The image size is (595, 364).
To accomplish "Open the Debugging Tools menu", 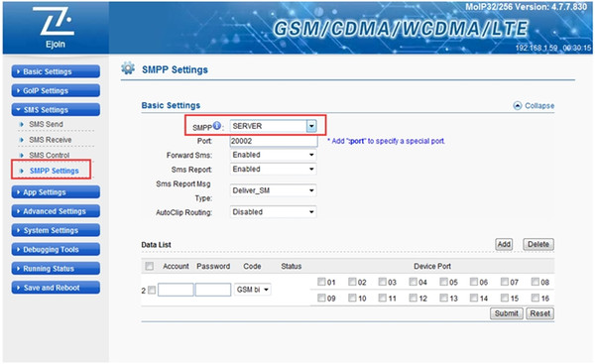I will tap(56, 249).
